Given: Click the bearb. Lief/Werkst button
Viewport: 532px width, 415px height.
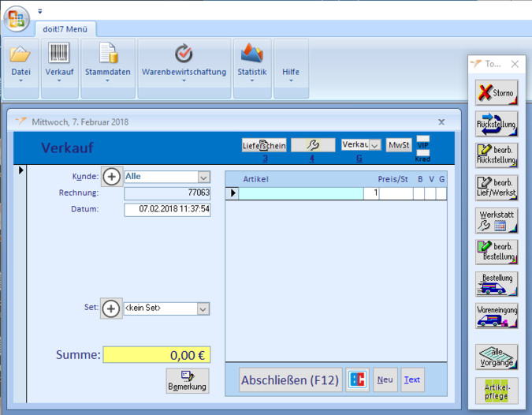Looking at the screenshot, I should pyautogui.click(x=497, y=188).
